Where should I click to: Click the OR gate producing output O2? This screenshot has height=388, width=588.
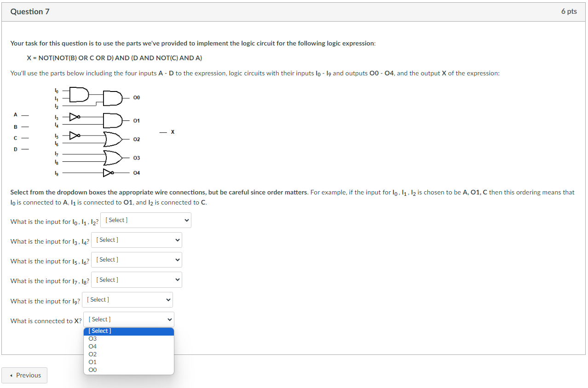[x=113, y=139]
